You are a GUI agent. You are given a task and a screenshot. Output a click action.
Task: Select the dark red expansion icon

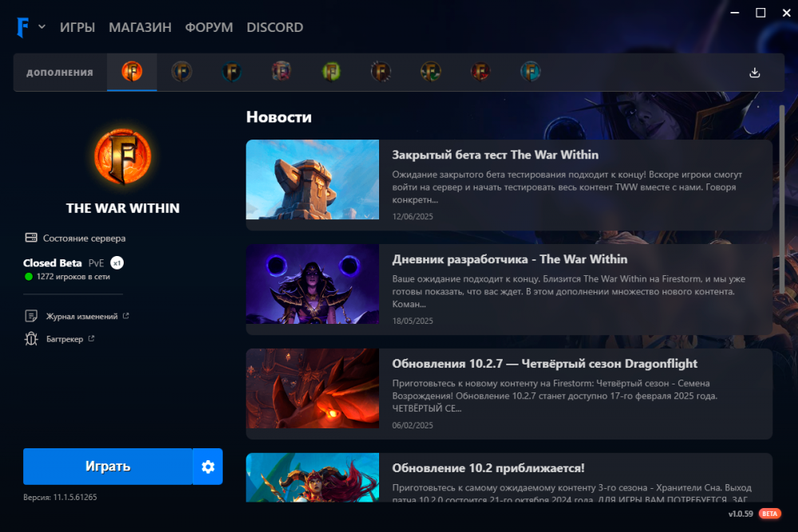[480, 72]
